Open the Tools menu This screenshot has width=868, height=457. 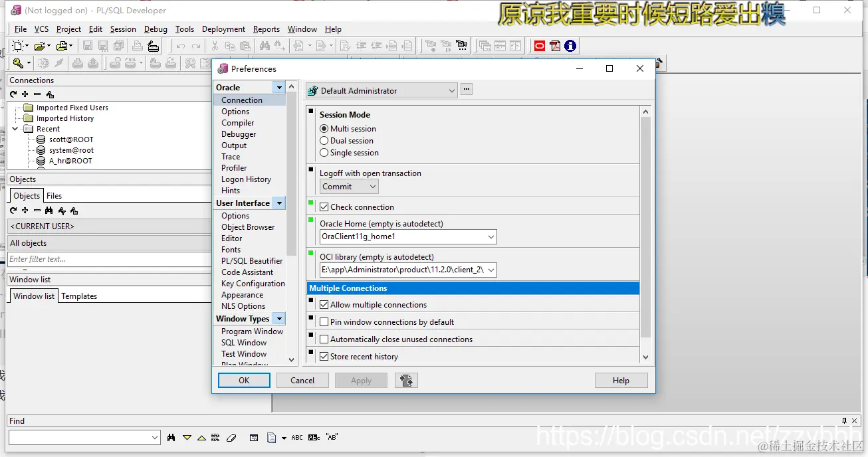click(185, 29)
